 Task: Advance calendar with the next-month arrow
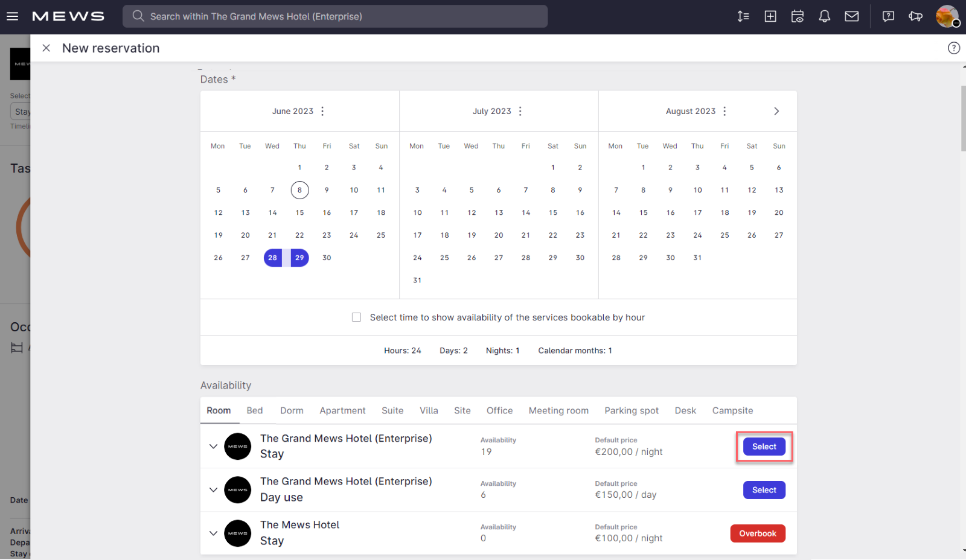point(776,111)
